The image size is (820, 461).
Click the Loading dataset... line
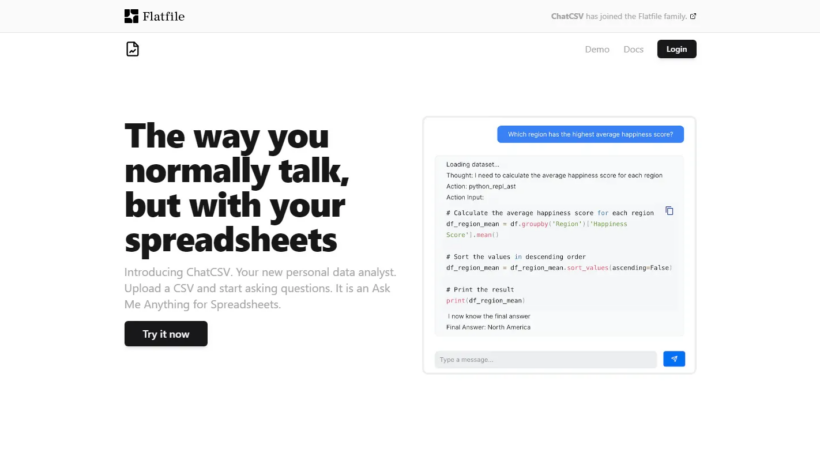tap(472, 164)
